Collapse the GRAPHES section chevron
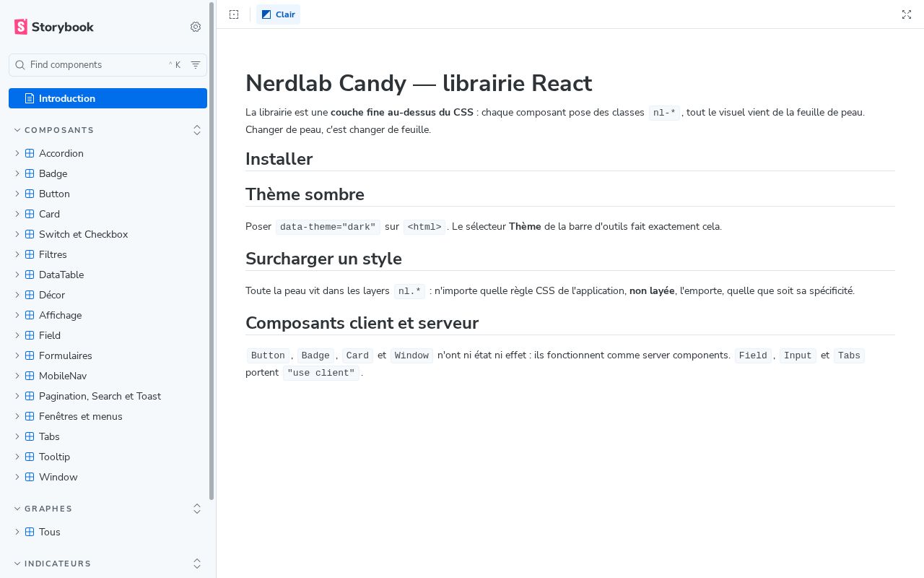 17,509
